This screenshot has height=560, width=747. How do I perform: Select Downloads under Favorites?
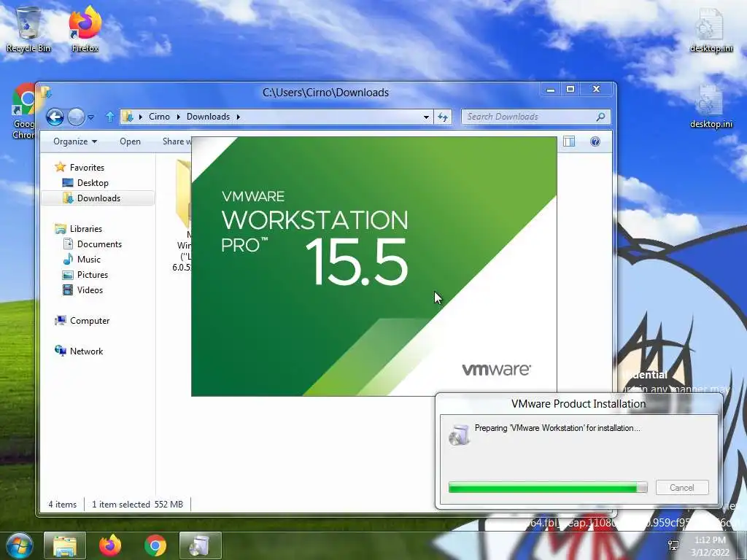coord(98,198)
